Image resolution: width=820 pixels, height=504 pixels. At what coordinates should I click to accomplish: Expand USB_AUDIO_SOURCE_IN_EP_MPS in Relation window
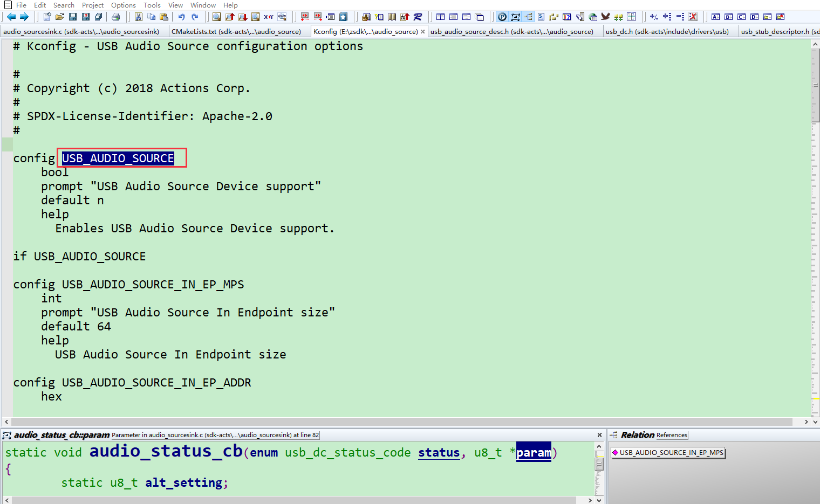pyautogui.click(x=668, y=453)
